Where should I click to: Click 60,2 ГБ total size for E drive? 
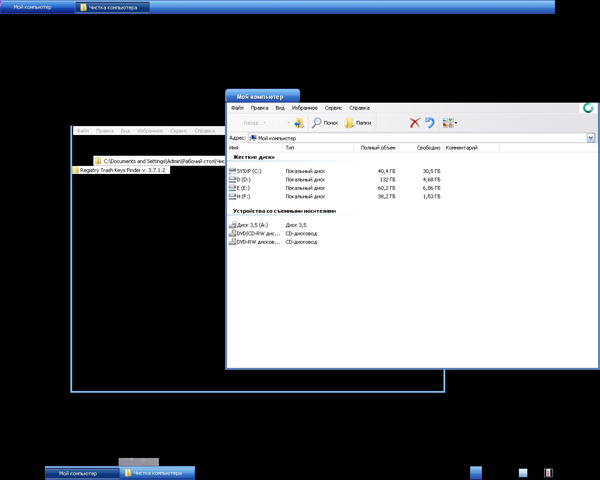[x=386, y=188]
